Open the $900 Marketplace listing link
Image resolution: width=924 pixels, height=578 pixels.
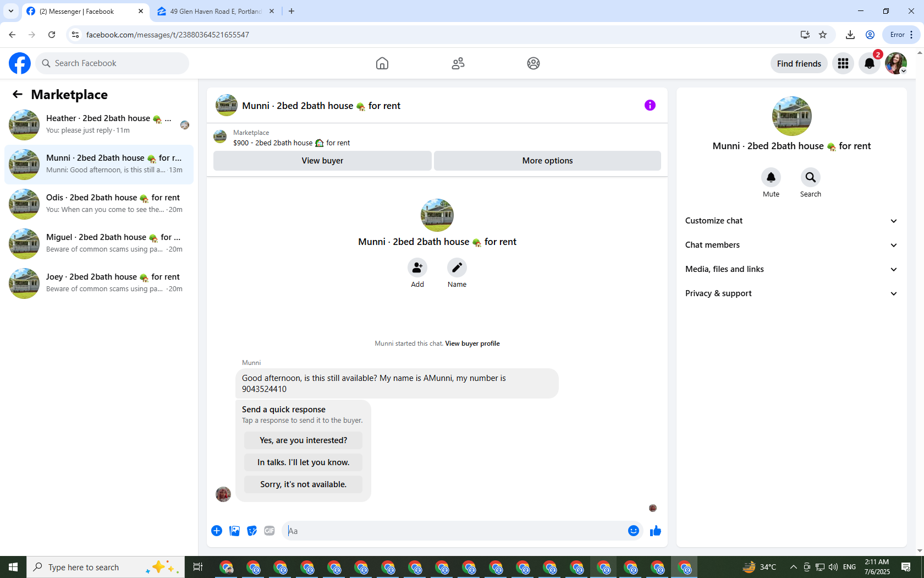coord(291,143)
